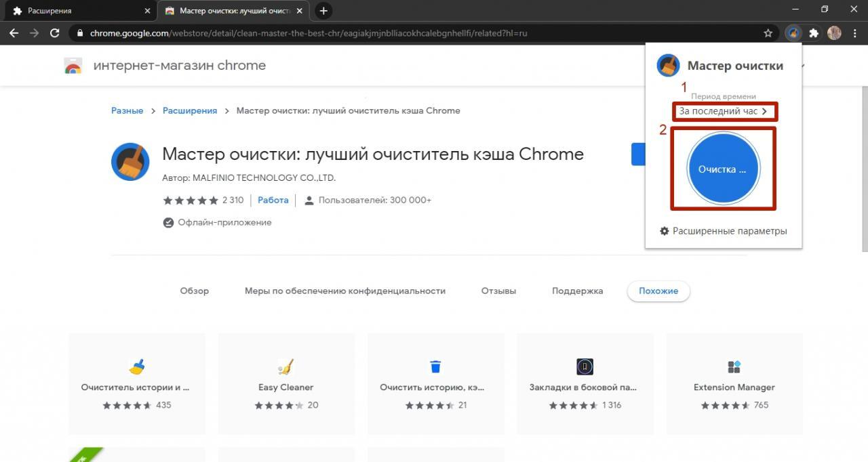
Task: Click the popup Мастер очистки broom logo
Action: pos(668,66)
